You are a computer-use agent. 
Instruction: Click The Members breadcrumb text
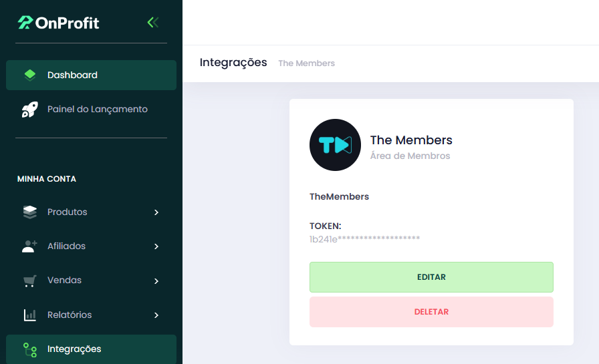click(306, 63)
